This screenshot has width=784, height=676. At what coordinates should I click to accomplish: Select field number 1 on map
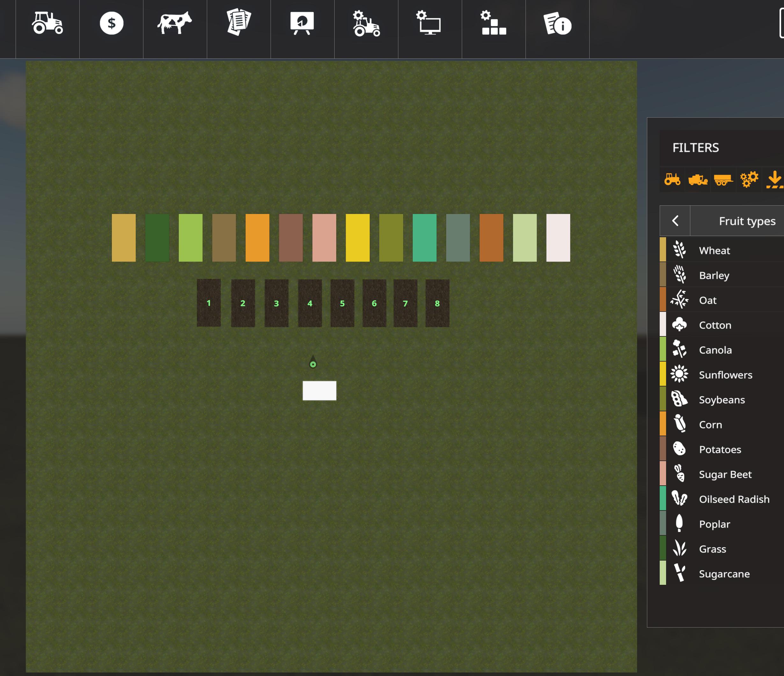pyautogui.click(x=209, y=303)
